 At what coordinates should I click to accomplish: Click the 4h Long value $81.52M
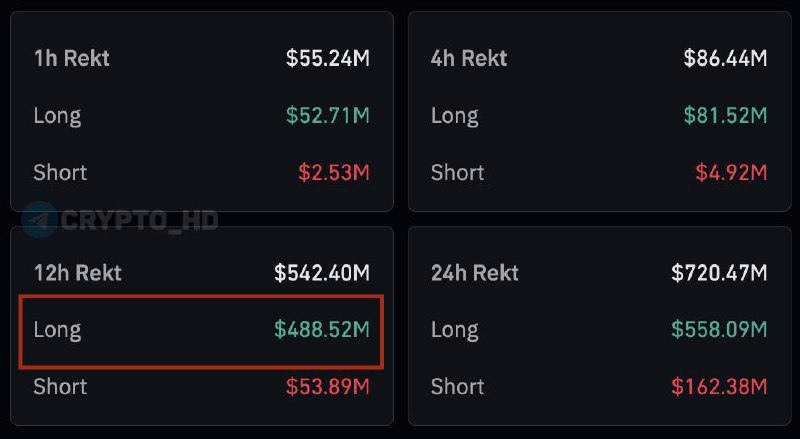click(726, 115)
